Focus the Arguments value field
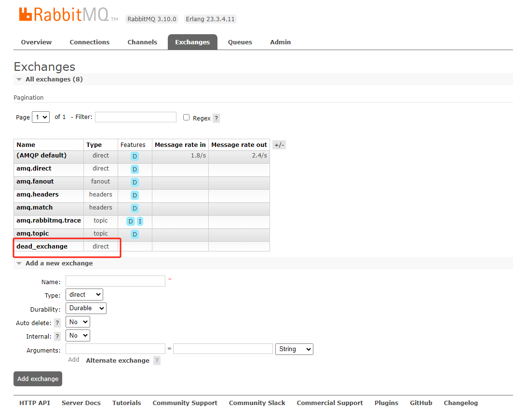This screenshot has height=420, width=513. (223, 349)
